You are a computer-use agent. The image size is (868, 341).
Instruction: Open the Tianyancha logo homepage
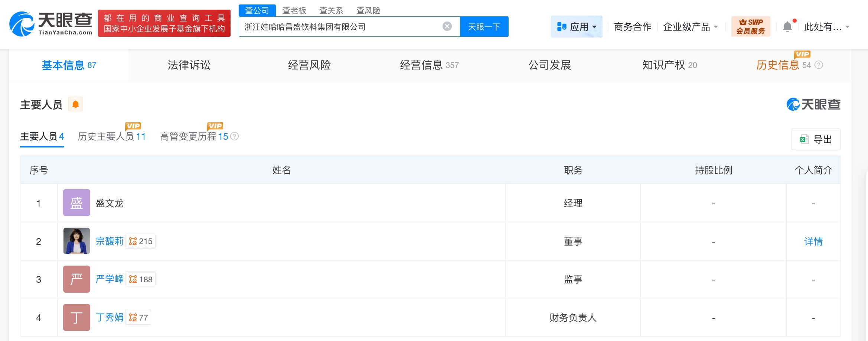point(50,23)
